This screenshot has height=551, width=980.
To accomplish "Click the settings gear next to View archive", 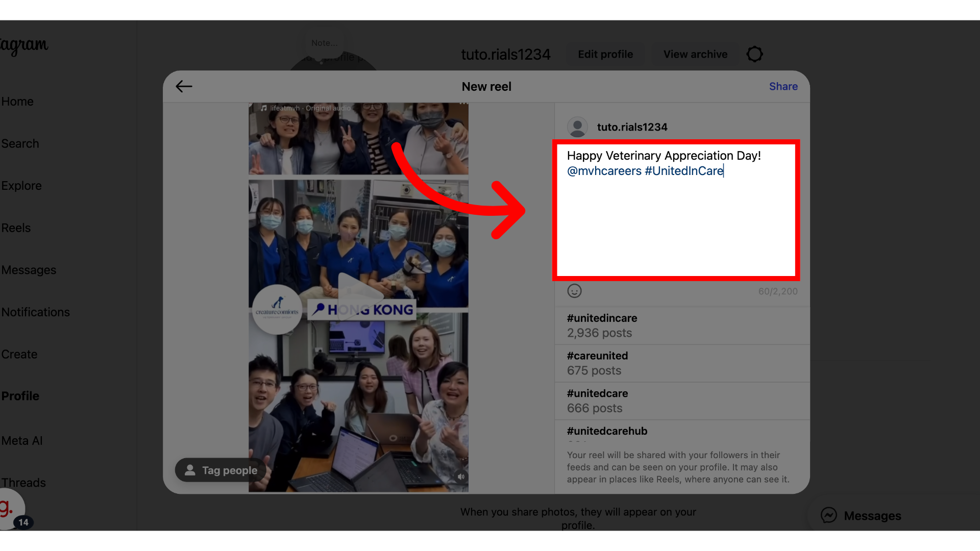I will pos(754,54).
